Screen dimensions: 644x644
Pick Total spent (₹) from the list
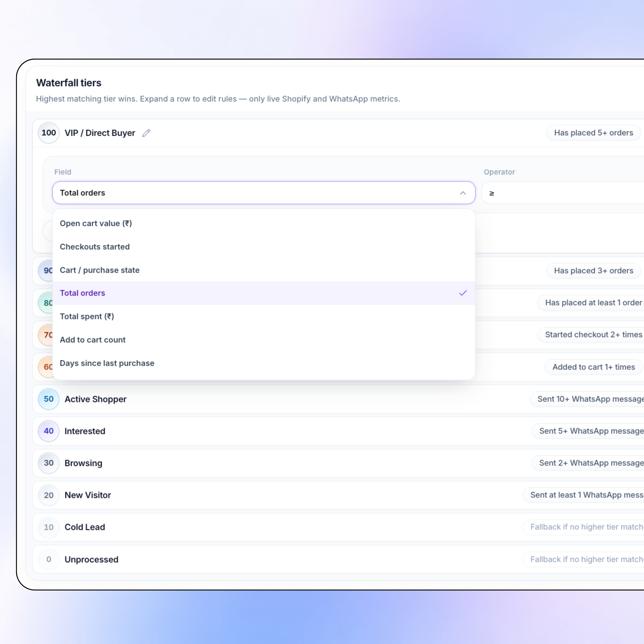[264, 316]
